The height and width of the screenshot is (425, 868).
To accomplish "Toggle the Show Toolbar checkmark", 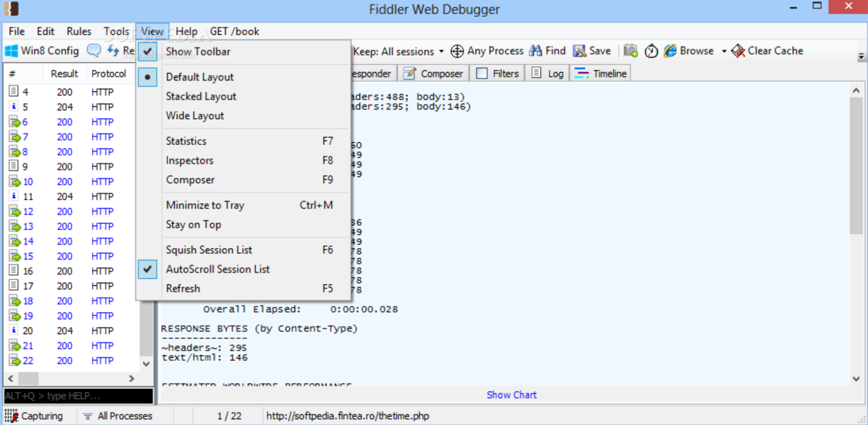I will (x=147, y=51).
